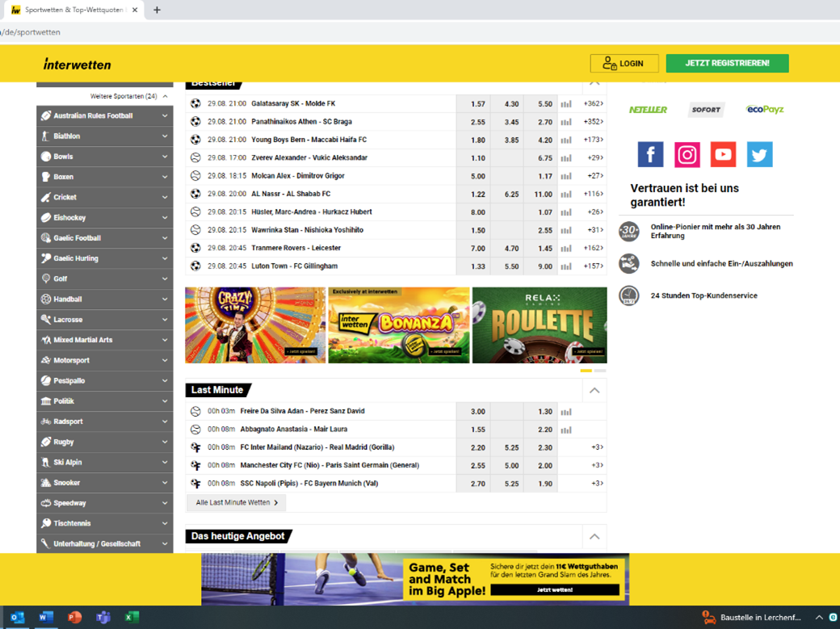840x629 pixels.
Task: Open the Facebook social icon
Action: coord(650,154)
